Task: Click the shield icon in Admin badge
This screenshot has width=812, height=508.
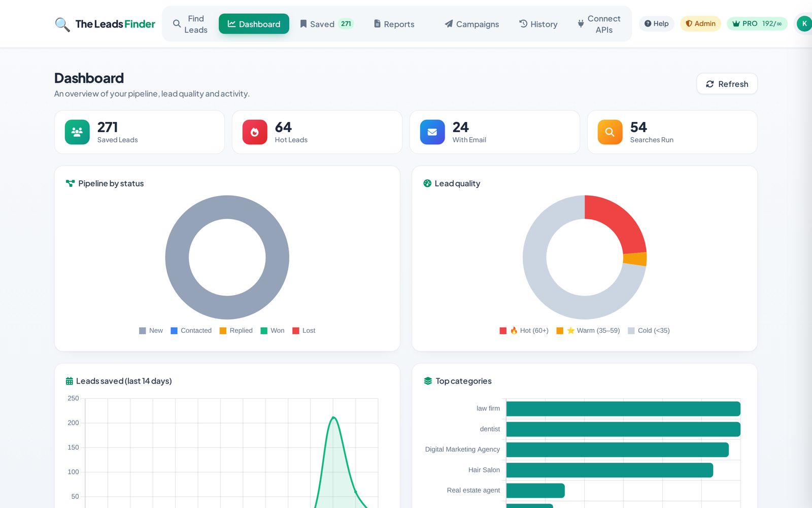Action: click(689, 23)
